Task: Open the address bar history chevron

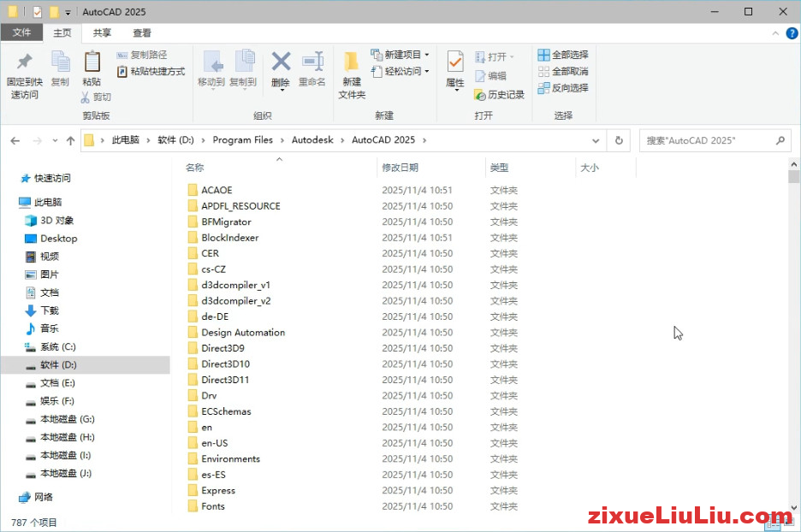Action: 596,139
